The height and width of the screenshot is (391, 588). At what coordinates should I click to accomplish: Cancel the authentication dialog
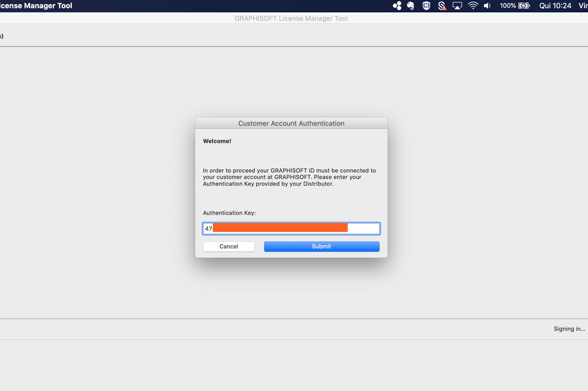(229, 246)
